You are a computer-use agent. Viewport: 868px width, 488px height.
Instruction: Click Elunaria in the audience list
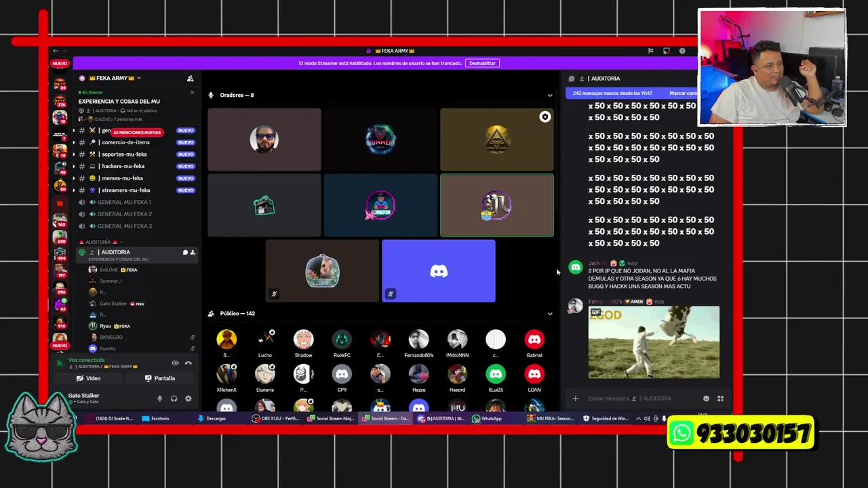click(x=265, y=378)
